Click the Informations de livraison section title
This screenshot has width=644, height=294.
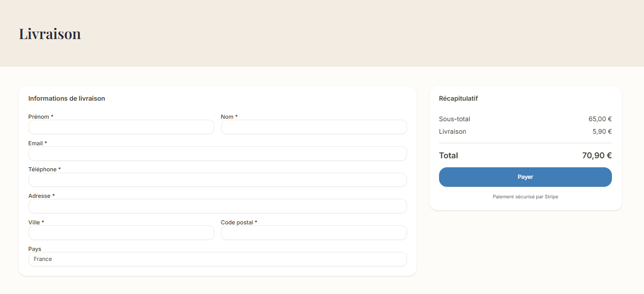[x=67, y=98]
